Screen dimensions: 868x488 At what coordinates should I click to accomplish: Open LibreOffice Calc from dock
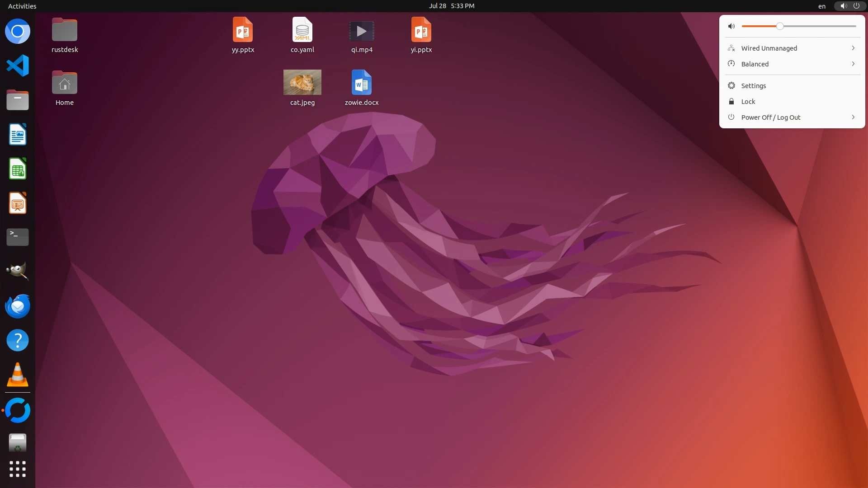[x=18, y=169]
